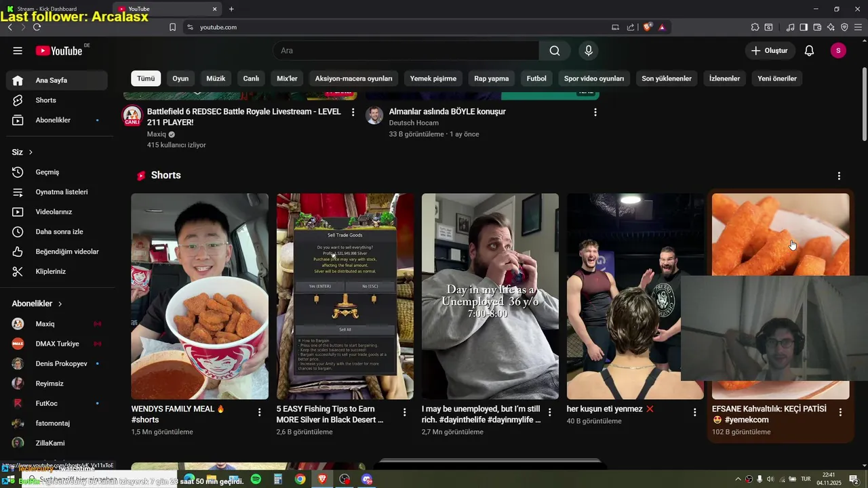This screenshot has height=488, width=868.
Task: Open options for 5 EASY Fishing Tips short
Action: point(405,412)
